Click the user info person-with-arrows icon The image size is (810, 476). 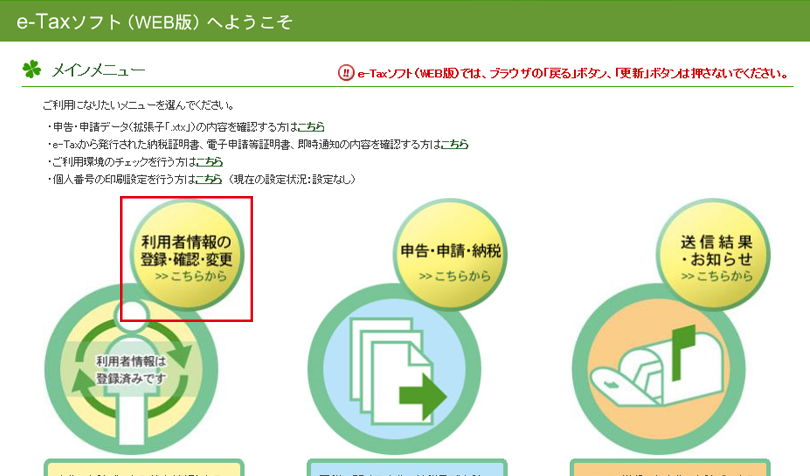(131, 370)
